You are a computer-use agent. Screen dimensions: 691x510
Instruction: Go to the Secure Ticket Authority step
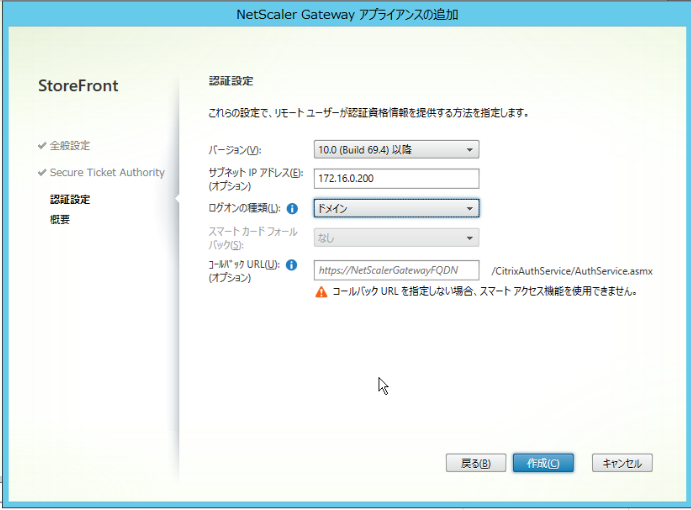click(x=107, y=172)
